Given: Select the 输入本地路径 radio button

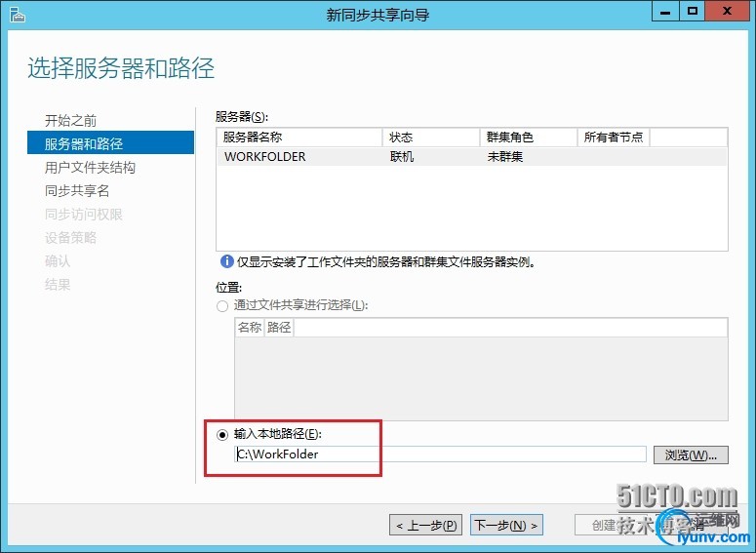Looking at the screenshot, I should point(222,435).
